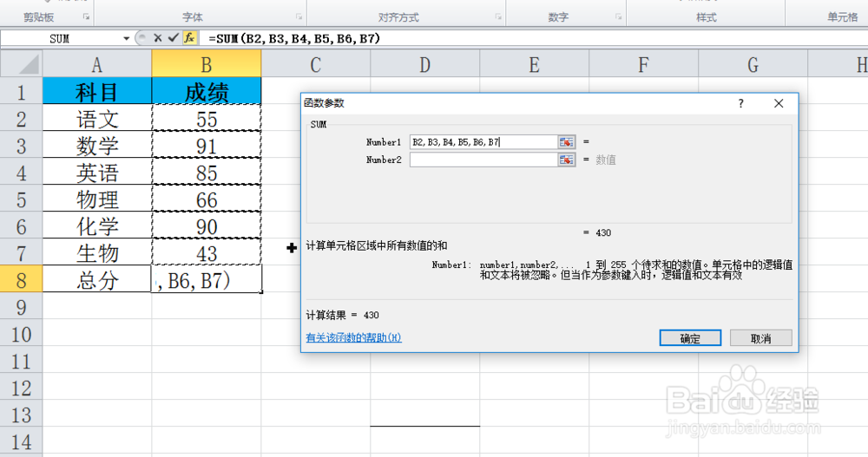Select row 1 header
The height and width of the screenshot is (457, 868).
click(x=21, y=91)
